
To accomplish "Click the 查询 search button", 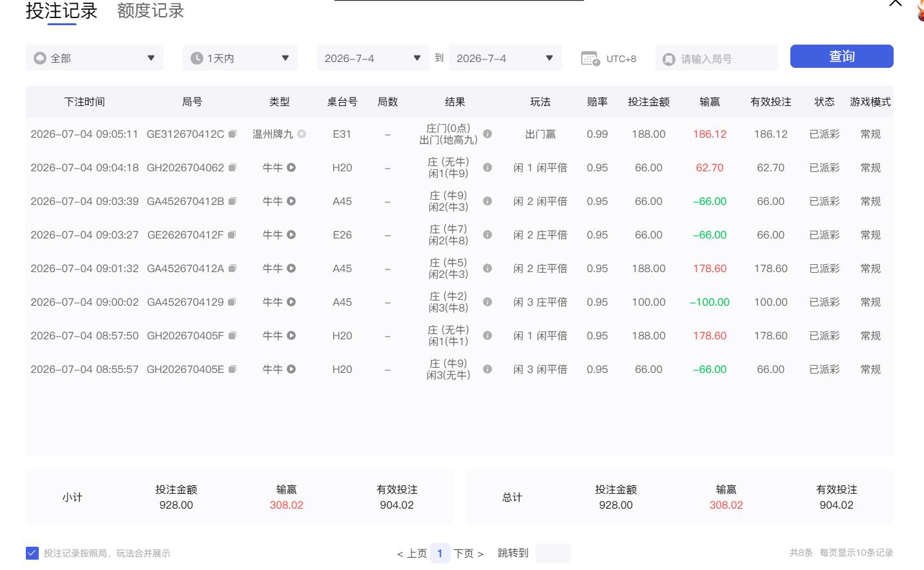I will click(842, 56).
